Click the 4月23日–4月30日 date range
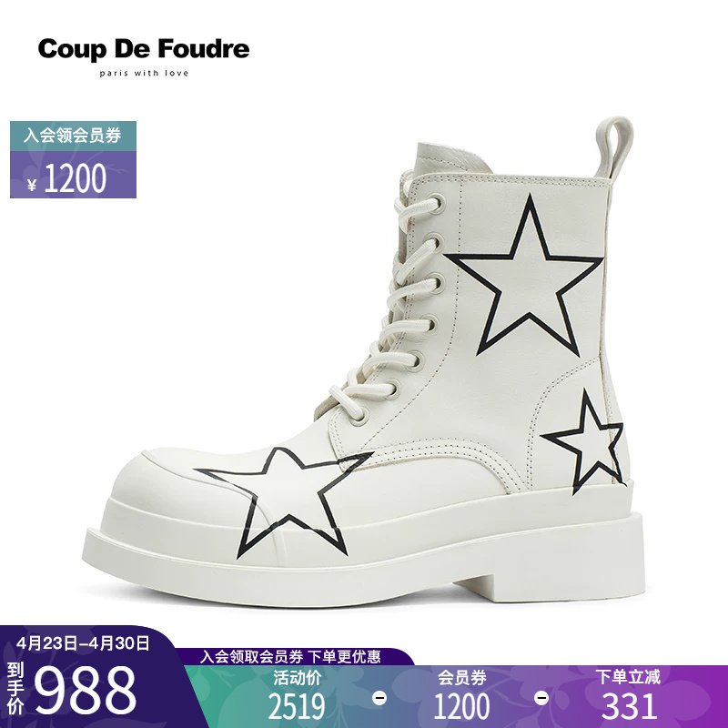The height and width of the screenshot is (728, 728). tap(83, 643)
